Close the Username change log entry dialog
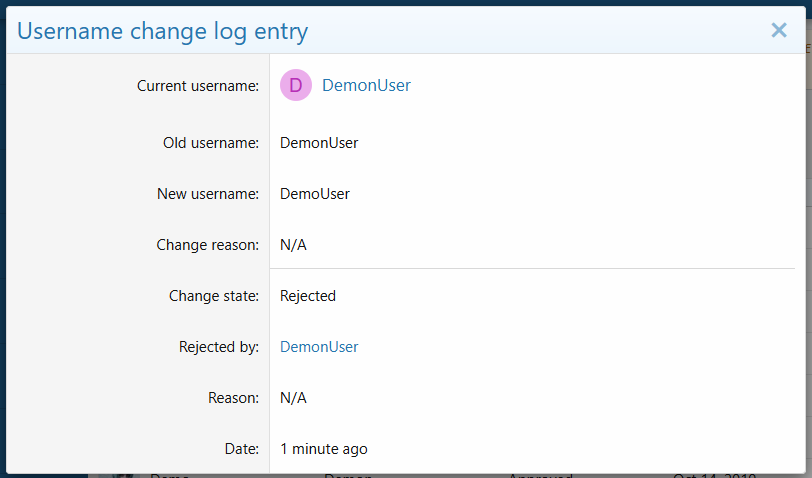This screenshot has height=478, width=812. pos(779,30)
